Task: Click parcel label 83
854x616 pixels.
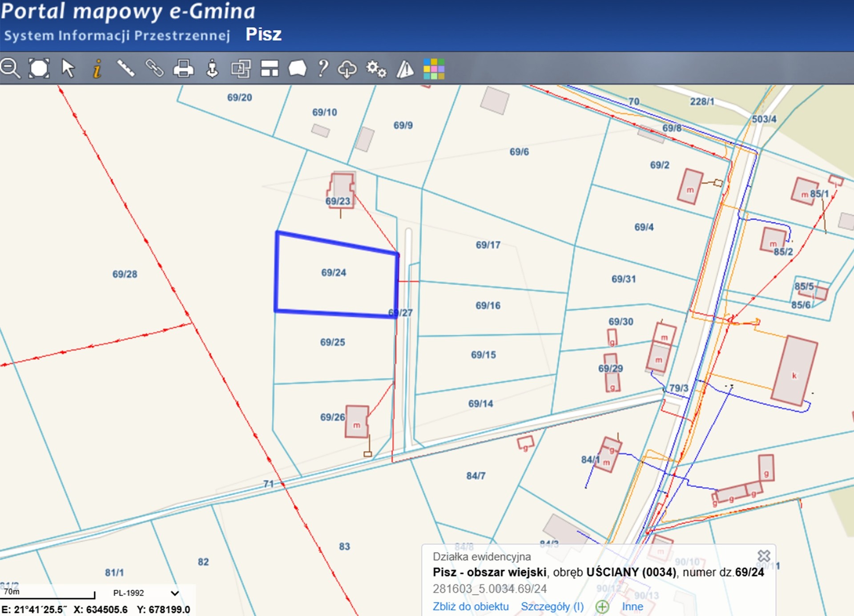Action: (345, 546)
